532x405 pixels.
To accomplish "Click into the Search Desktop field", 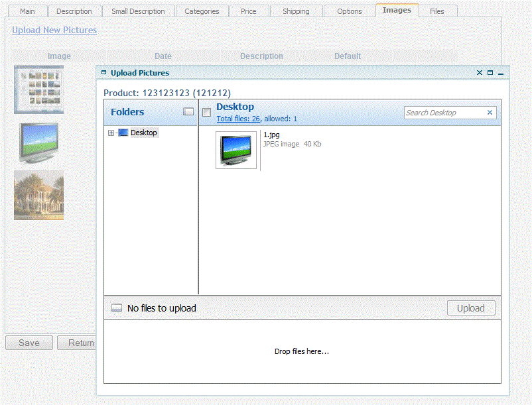I will click(x=443, y=113).
